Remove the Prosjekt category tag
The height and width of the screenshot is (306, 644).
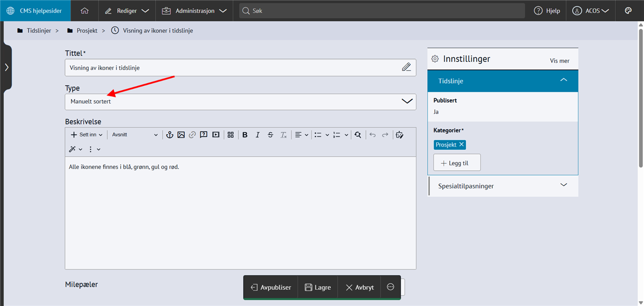tap(462, 144)
